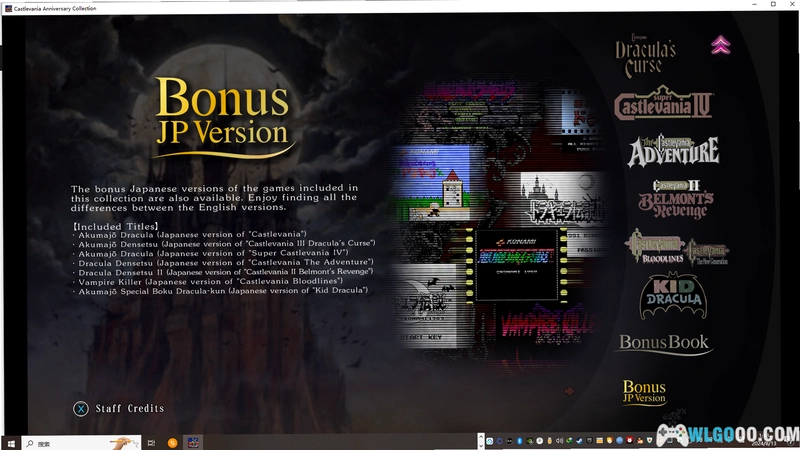The width and height of the screenshot is (800, 450).
Task: Open the Windows Start menu
Action: 11,443
